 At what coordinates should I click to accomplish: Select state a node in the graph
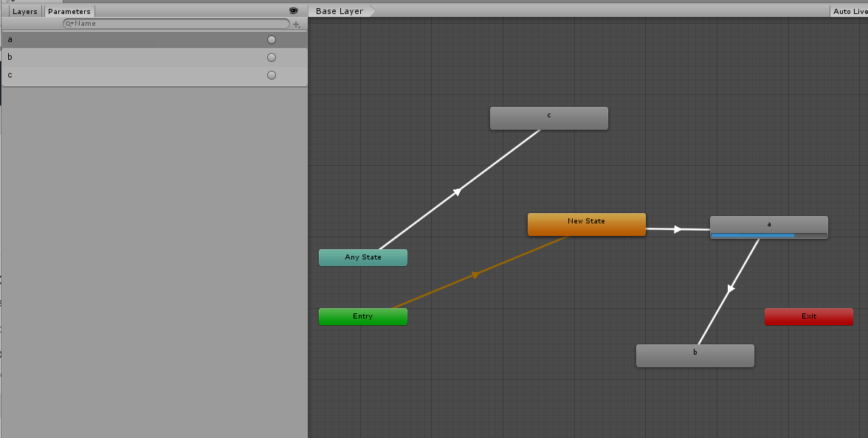coord(768,225)
